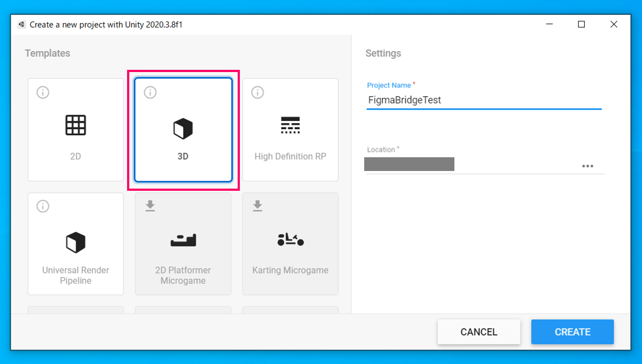Pick the Universal Render Pipeline template
This screenshot has height=364, width=642.
pyautogui.click(x=76, y=244)
